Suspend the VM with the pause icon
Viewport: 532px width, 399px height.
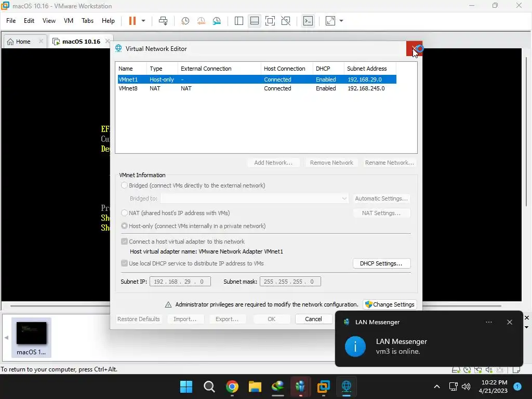click(x=132, y=21)
